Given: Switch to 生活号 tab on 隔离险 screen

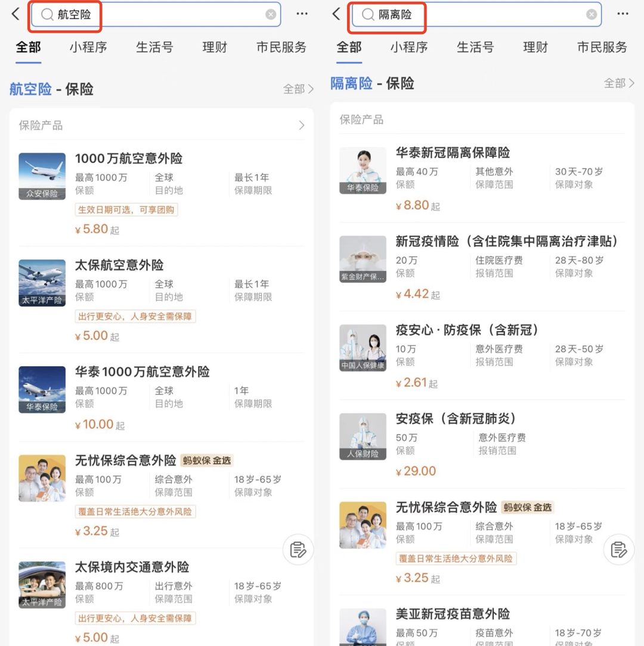Looking at the screenshot, I should coord(475,47).
